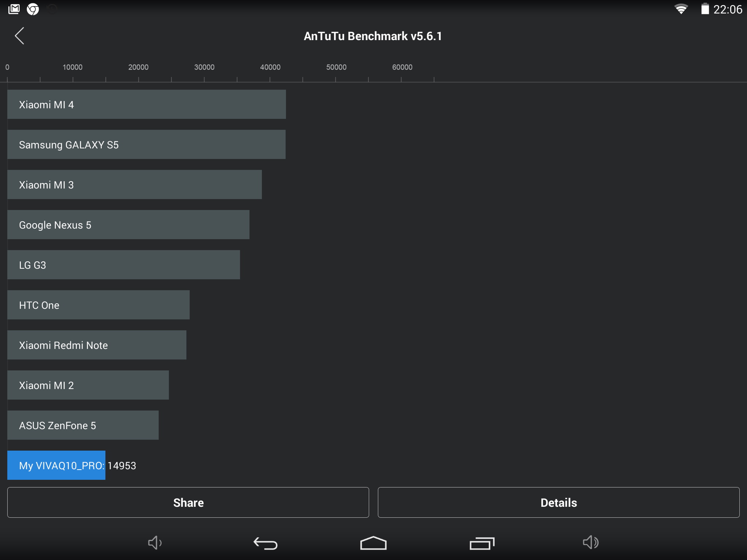This screenshot has height=560, width=747.
Task: Open the Chrome notification icon
Action: point(33,9)
